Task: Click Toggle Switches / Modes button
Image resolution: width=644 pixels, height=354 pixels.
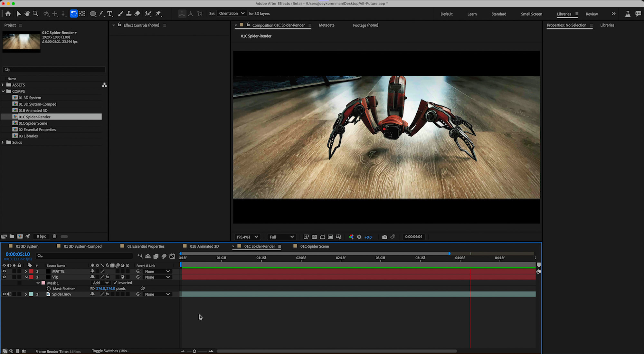Action: tap(110, 351)
